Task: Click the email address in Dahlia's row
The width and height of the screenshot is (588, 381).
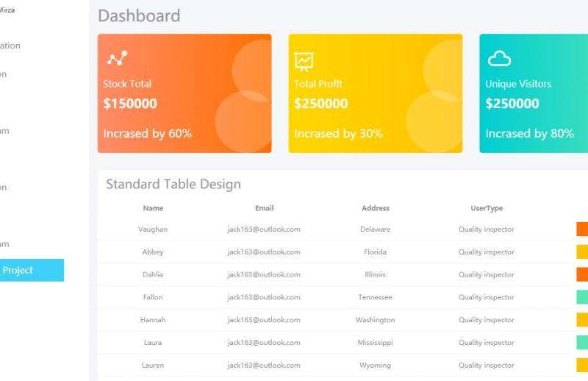Action: coord(264,274)
